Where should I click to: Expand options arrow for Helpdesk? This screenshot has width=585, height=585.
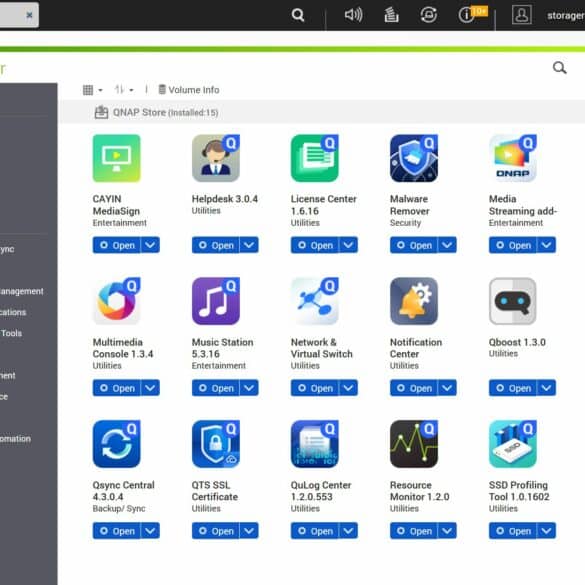249,245
